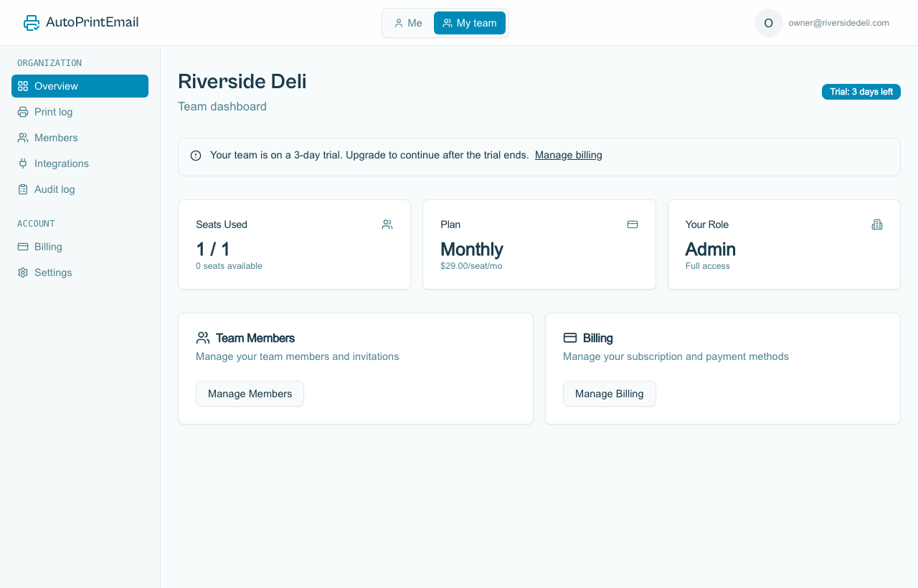Click the building icon on Your Role card
The height and width of the screenshot is (588, 918).
[x=877, y=224]
